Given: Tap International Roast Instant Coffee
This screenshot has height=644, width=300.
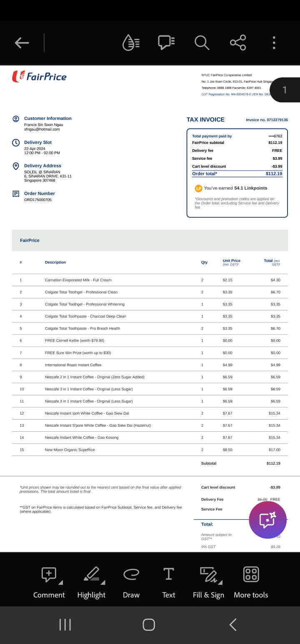Looking at the screenshot, I should pyautogui.click(x=73, y=365).
